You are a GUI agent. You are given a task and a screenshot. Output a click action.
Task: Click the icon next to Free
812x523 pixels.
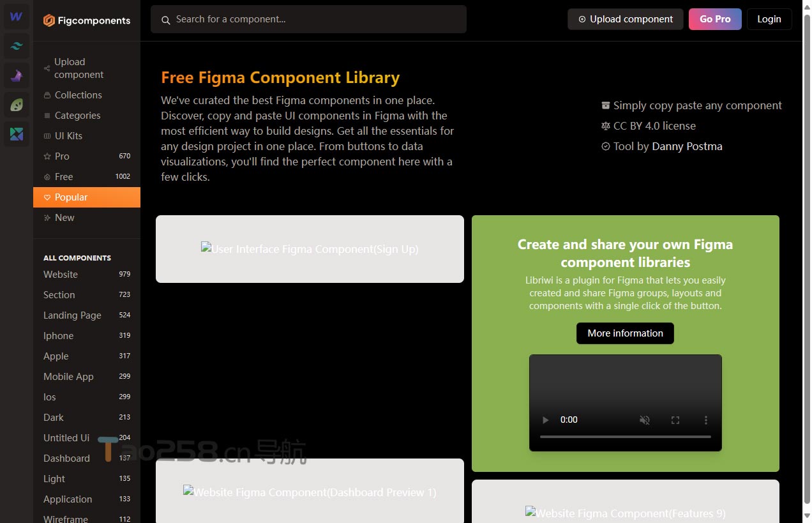pyautogui.click(x=47, y=177)
